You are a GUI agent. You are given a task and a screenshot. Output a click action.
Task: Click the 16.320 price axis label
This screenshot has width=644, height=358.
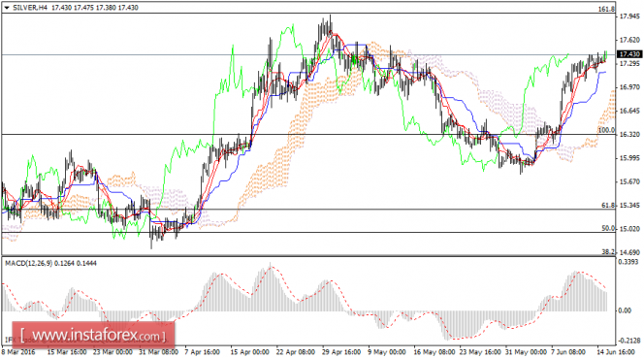(x=629, y=135)
